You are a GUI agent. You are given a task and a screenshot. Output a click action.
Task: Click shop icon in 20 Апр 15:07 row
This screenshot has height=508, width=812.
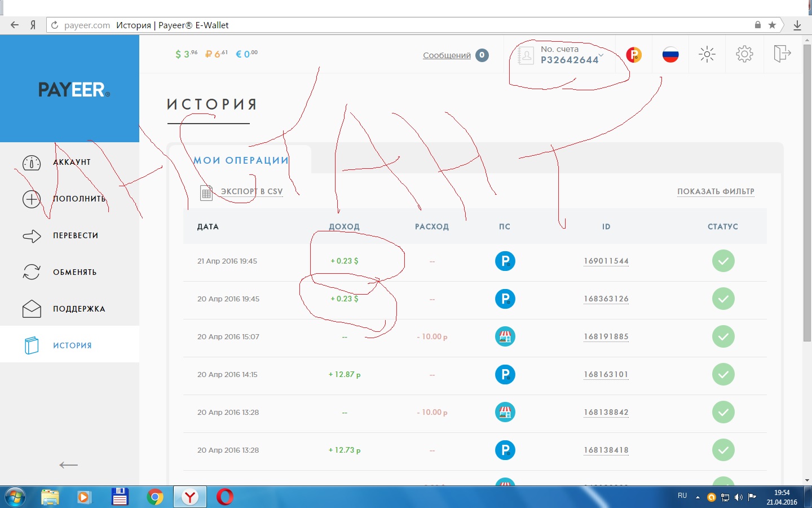coord(505,336)
